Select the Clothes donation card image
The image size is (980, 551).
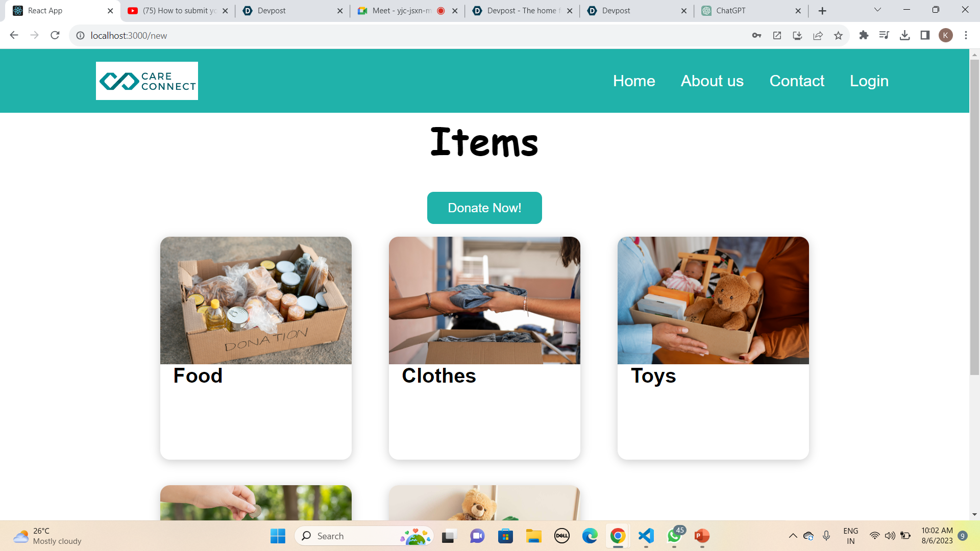tap(484, 300)
